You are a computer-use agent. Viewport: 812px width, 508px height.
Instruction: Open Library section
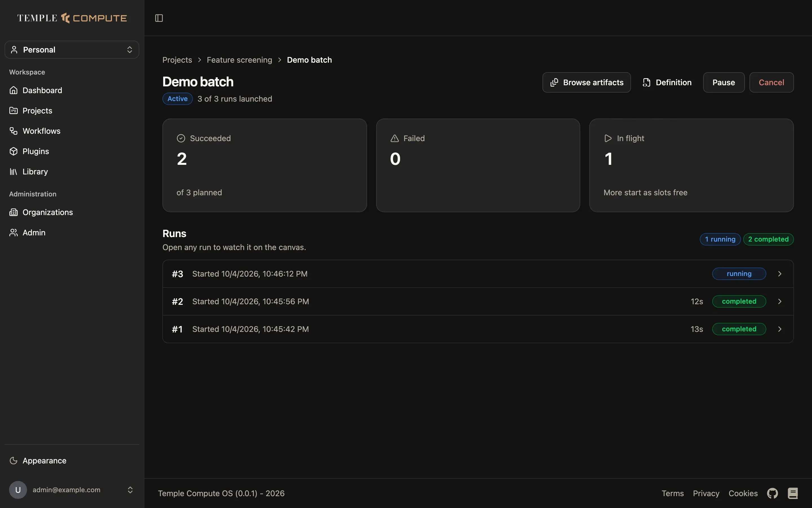72,172
